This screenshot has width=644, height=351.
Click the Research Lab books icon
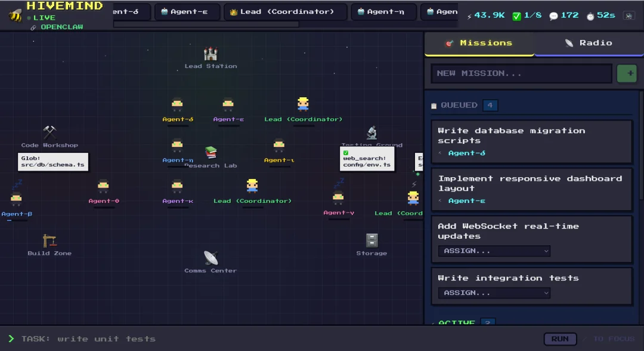tap(211, 153)
